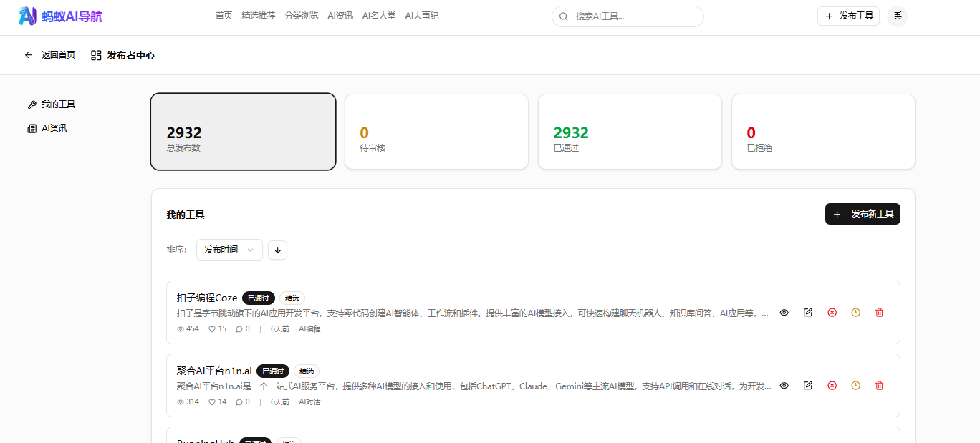Click the back arrow next to 返回首页

pyautogui.click(x=28, y=54)
